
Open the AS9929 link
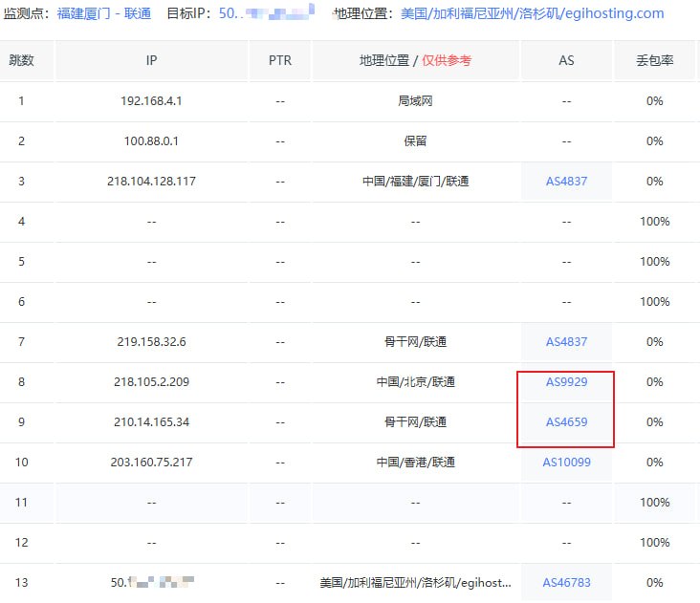[566, 382]
